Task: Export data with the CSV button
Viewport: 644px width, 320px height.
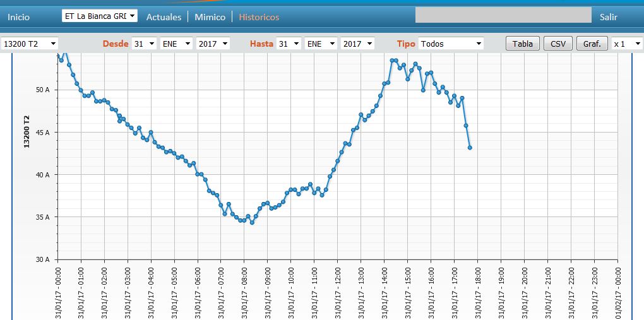Action: 558,44
